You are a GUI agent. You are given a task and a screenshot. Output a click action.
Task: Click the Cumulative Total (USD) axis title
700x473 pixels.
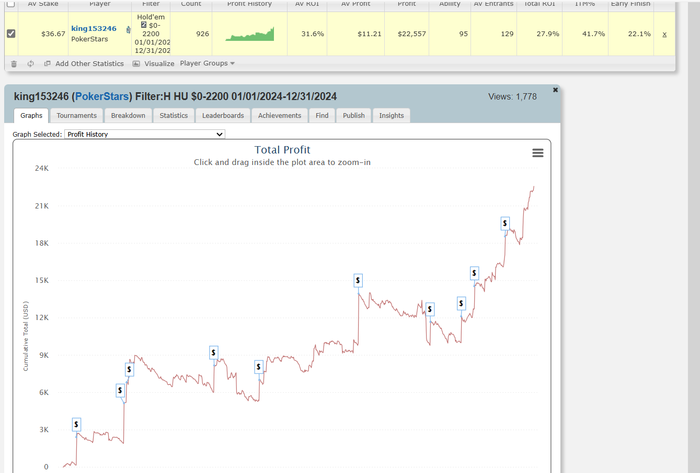point(25,336)
